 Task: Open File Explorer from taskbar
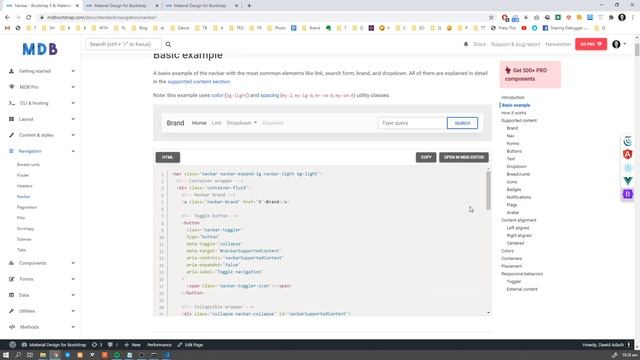pos(42,355)
